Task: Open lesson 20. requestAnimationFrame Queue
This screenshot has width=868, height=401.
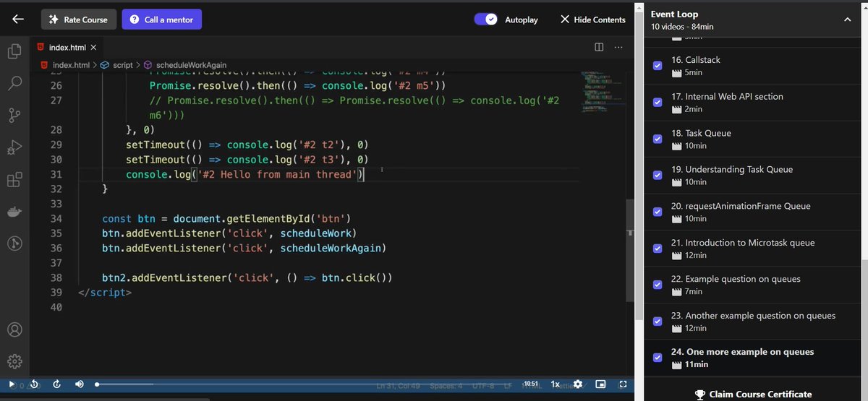Action: pyautogui.click(x=741, y=206)
